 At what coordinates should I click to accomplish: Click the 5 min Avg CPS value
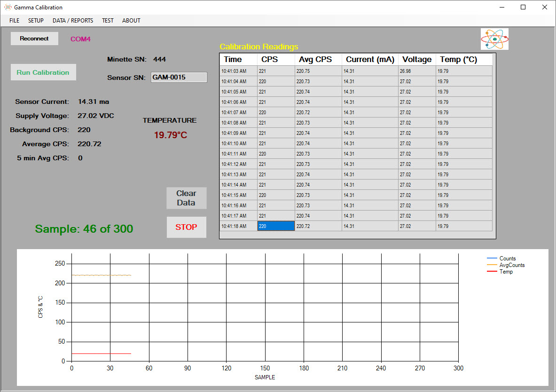(x=80, y=158)
